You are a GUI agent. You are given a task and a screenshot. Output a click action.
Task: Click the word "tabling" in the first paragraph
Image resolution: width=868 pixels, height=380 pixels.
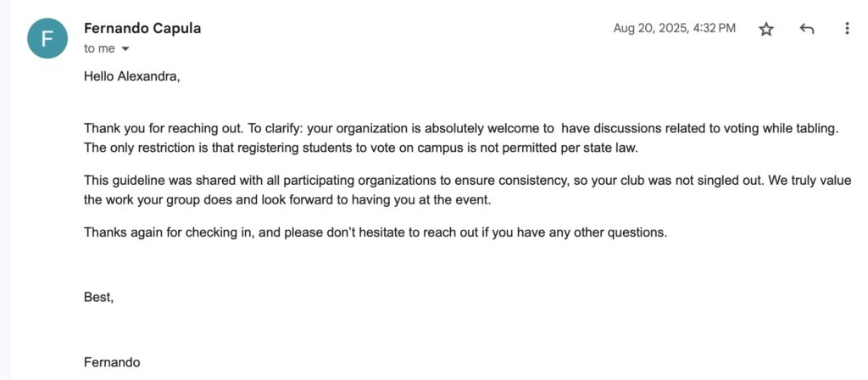pos(815,128)
